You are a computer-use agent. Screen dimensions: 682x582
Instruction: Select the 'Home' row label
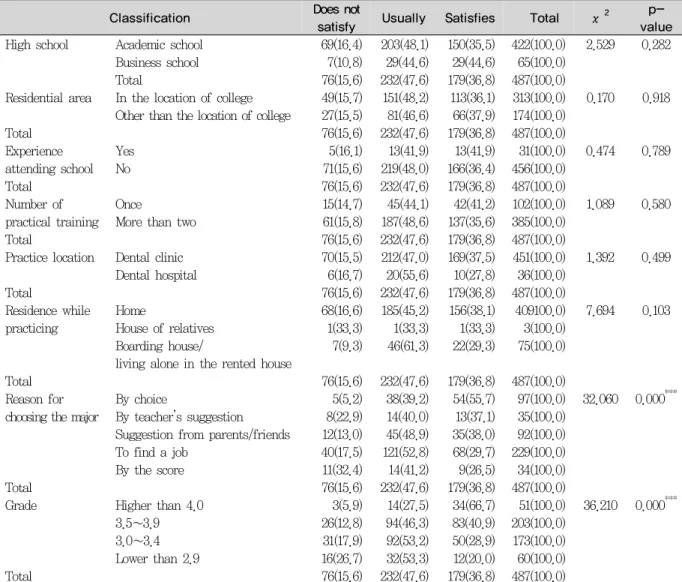pos(130,311)
